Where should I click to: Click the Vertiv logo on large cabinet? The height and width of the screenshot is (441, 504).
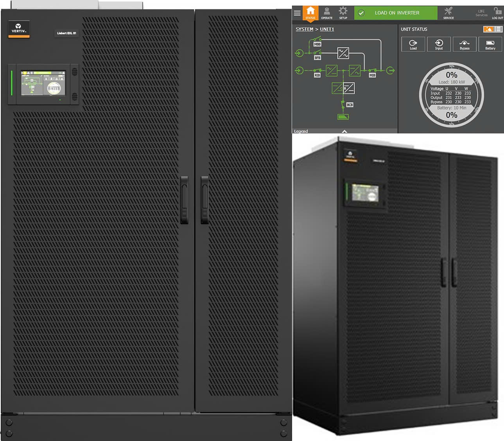(19, 29)
